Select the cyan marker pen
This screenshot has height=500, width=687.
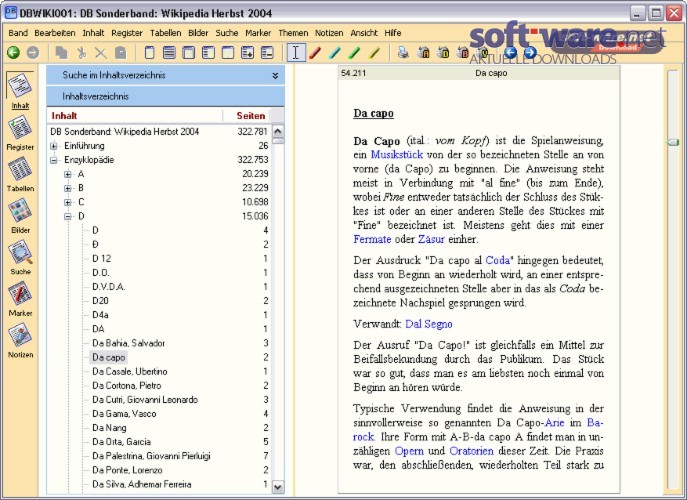tap(335, 53)
